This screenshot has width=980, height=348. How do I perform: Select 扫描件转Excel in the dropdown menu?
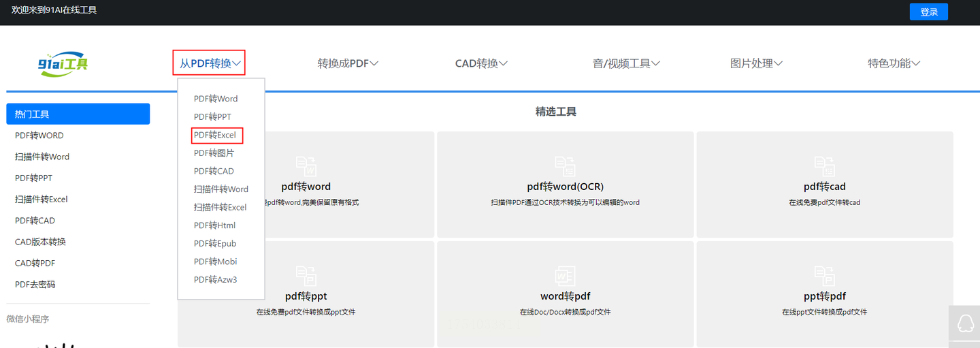(x=220, y=207)
